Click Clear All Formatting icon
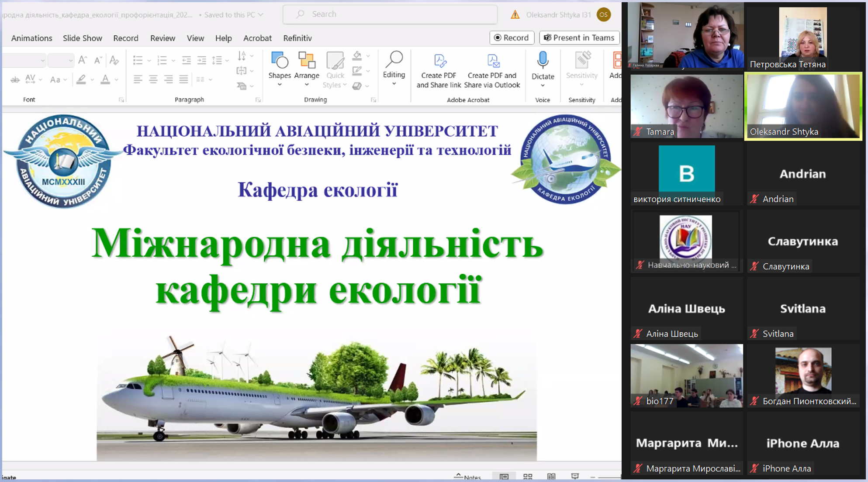 click(114, 60)
